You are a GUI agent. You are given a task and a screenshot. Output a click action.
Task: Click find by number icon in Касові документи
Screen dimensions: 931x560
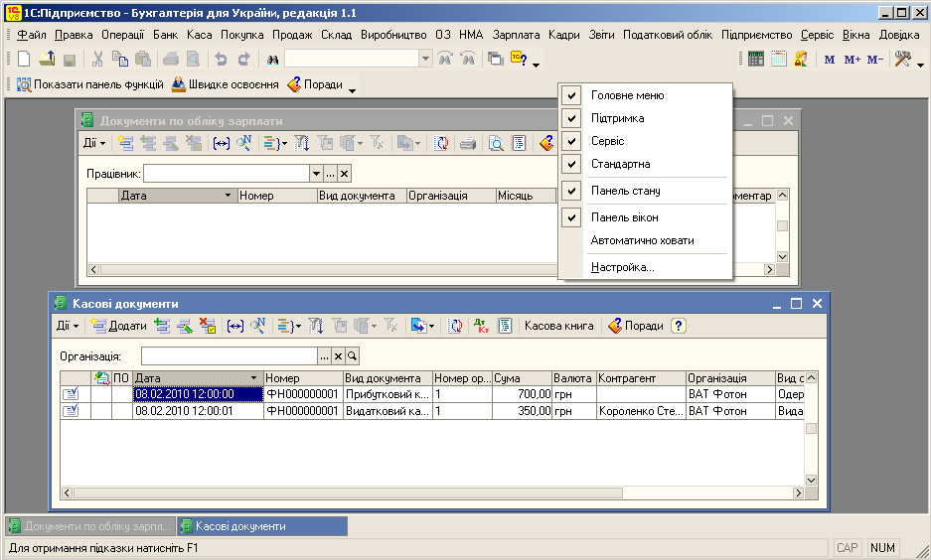tap(257, 325)
